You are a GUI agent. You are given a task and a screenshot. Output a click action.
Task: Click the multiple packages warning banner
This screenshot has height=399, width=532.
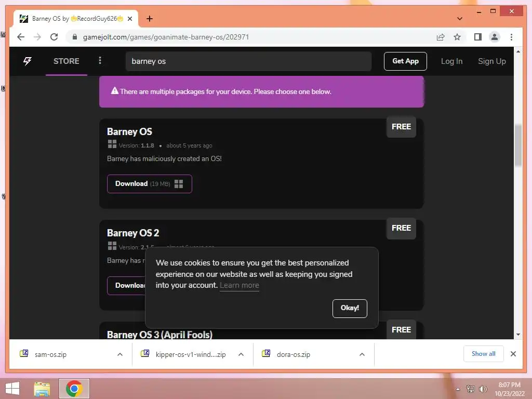262,91
